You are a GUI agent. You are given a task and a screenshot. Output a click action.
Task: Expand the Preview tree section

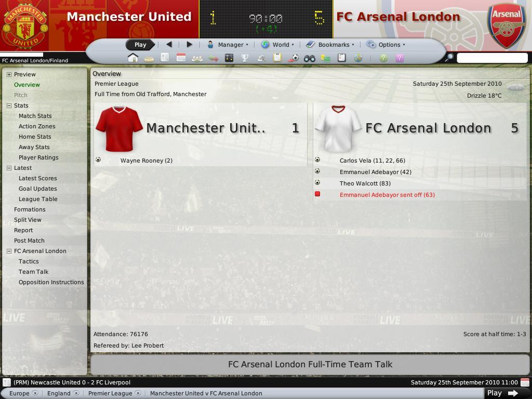(9, 74)
